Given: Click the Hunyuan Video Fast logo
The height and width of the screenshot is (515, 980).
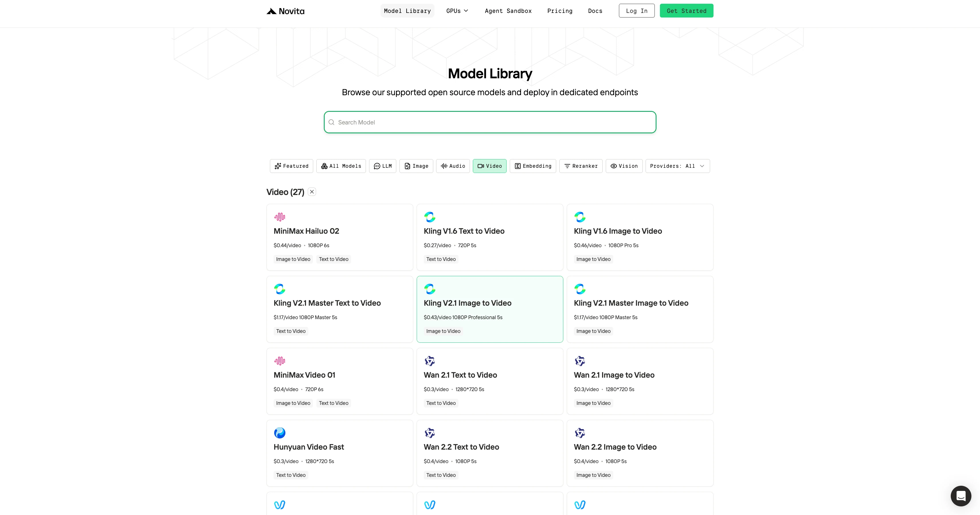Looking at the screenshot, I should (280, 433).
